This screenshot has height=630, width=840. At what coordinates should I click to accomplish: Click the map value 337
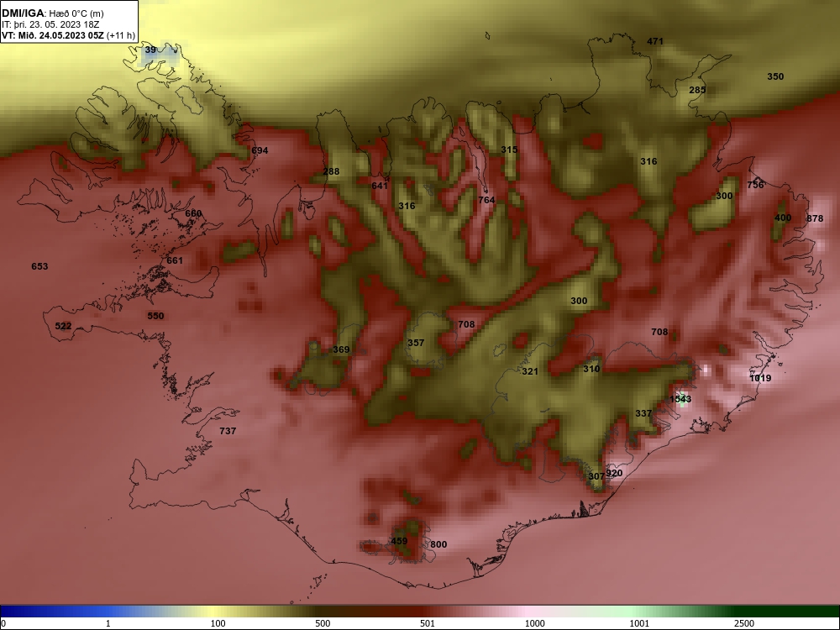click(x=643, y=413)
